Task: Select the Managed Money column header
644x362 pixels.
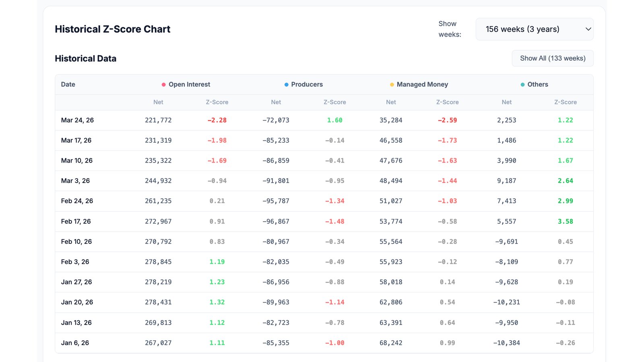Action: tap(422, 84)
